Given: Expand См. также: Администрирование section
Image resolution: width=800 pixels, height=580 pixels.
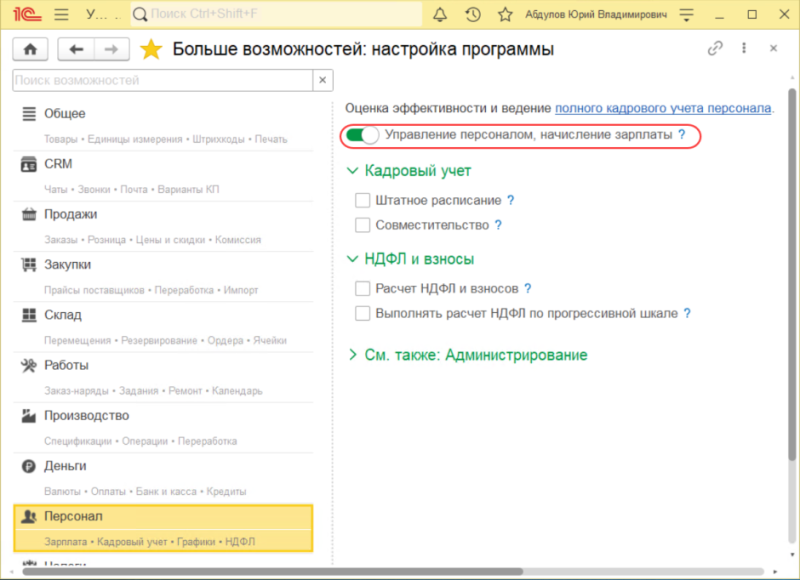Looking at the screenshot, I should click(352, 355).
